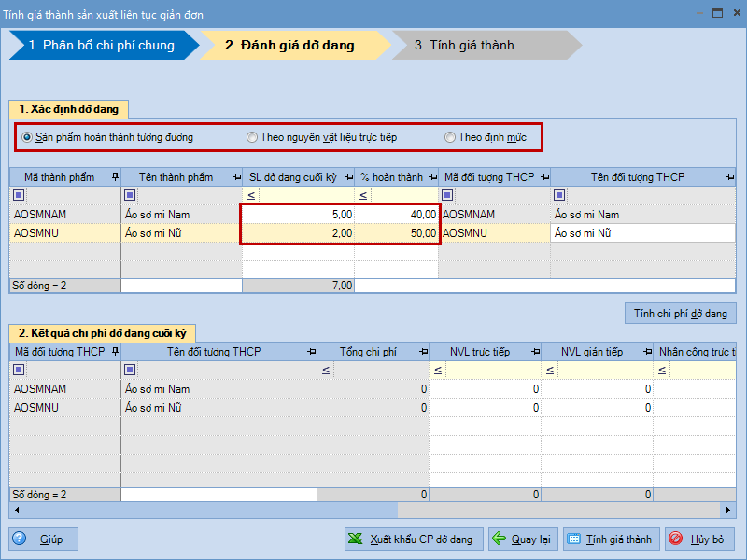Pin the Tổng chi phí column
This screenshot has width=747, height=560.
pos(423,352)
